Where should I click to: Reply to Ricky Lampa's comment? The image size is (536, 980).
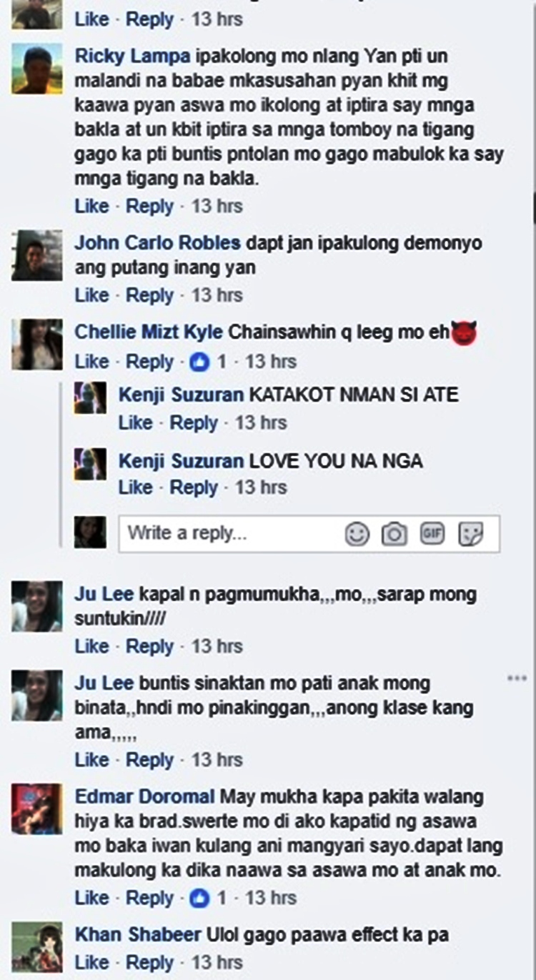pyautogui.click(x=150, y=206)
